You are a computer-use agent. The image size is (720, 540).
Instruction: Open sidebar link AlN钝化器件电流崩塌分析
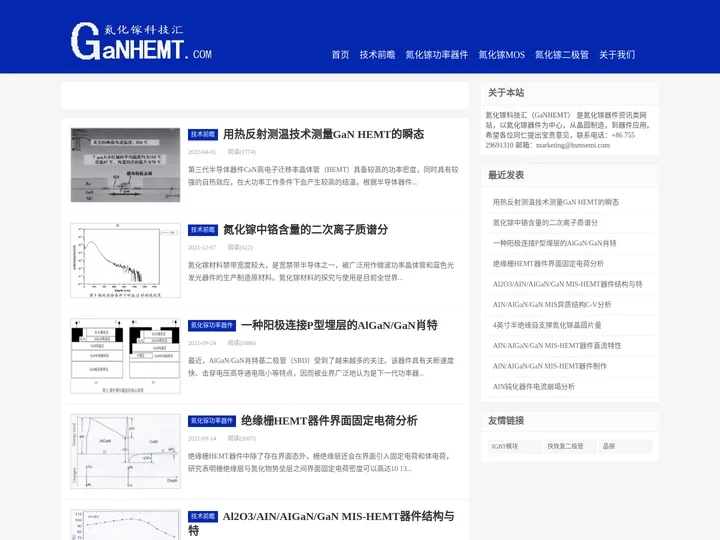(534, 387)
